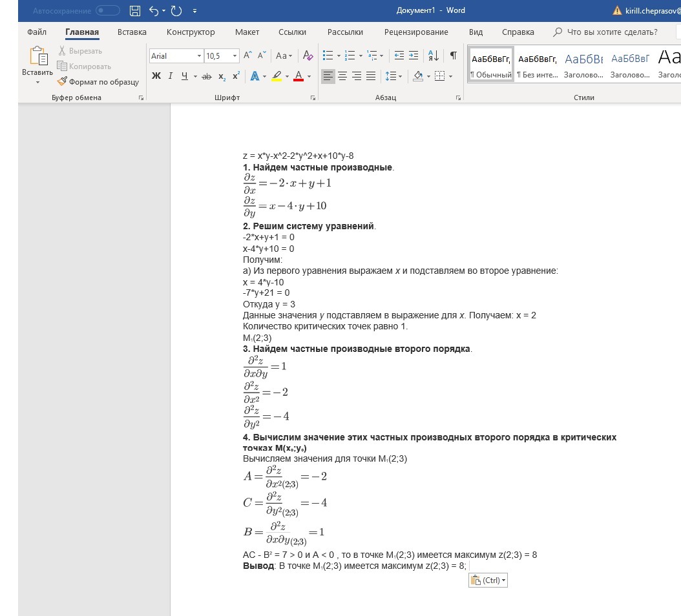Click the Shading paint bucket icon
This screenshot has height=616, width=681.
[418, 76]
